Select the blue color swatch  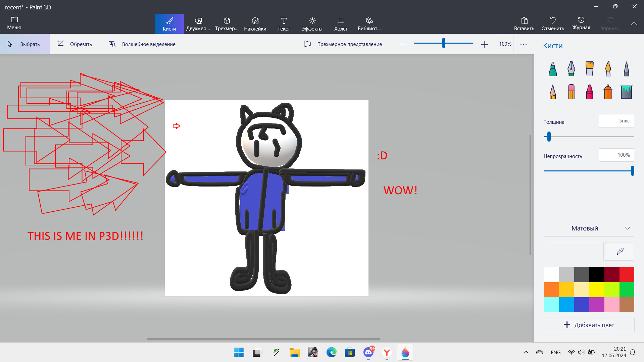(x=582, y=305)
